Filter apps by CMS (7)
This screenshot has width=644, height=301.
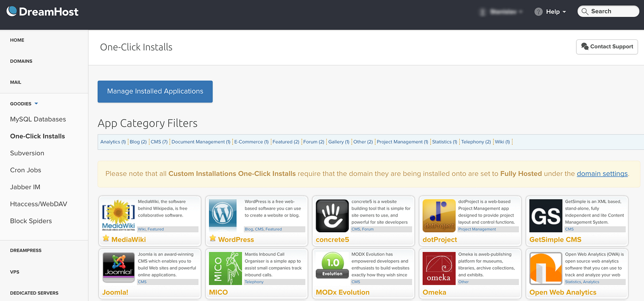159,142
